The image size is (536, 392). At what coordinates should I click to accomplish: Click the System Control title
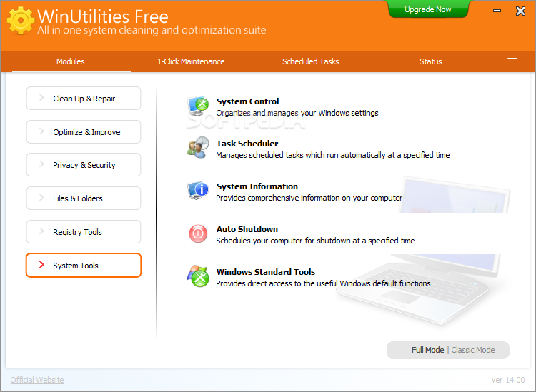tap(247, 101)
